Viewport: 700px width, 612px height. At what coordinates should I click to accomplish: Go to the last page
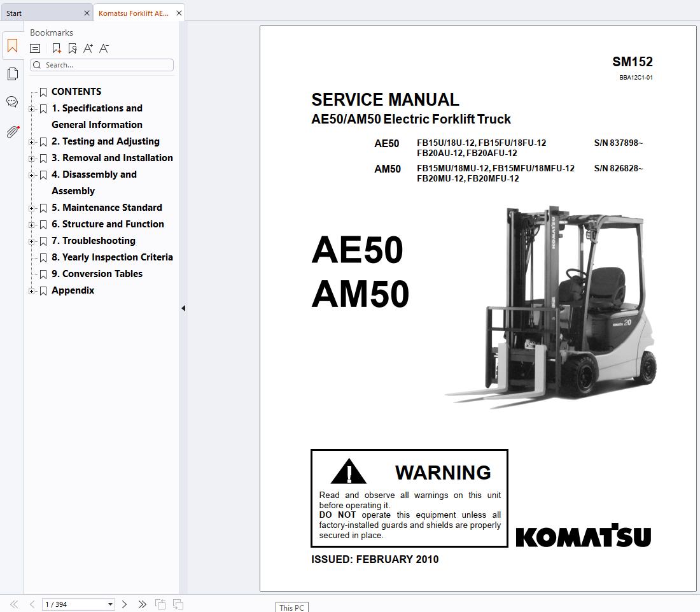142,604
